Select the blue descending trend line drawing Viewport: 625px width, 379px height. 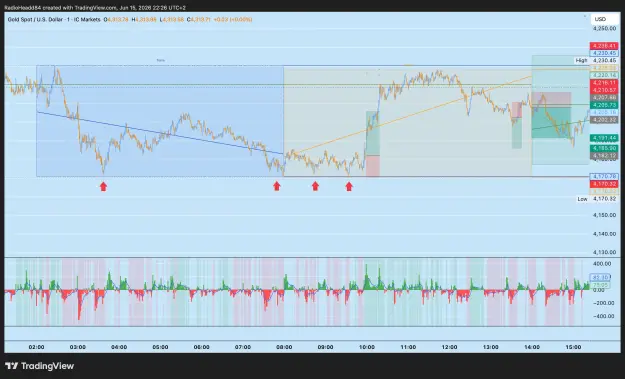click(x=159, y=133)
